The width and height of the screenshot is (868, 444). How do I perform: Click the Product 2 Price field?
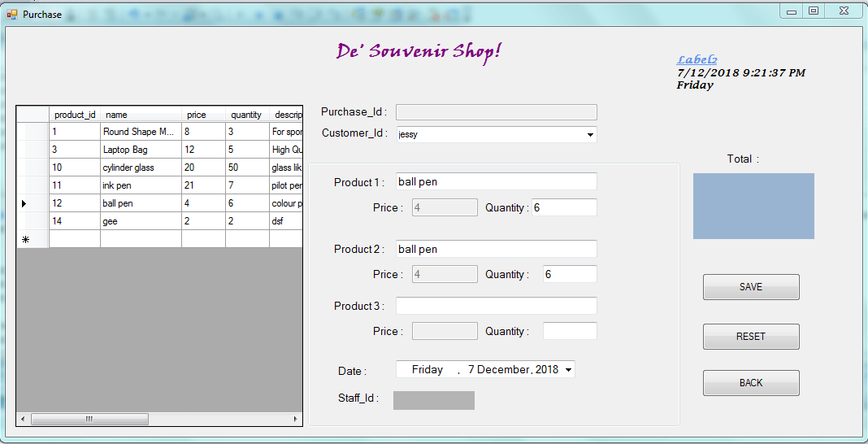tap(445, 274)
